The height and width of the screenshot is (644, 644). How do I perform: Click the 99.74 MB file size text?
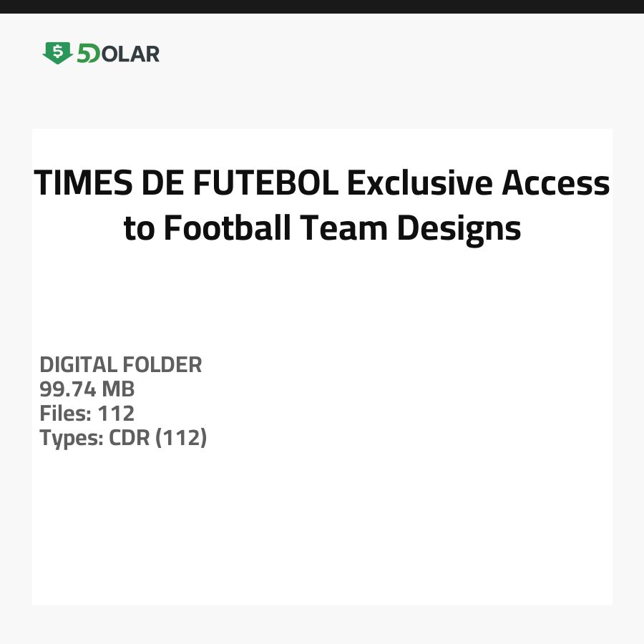(87, 389)
